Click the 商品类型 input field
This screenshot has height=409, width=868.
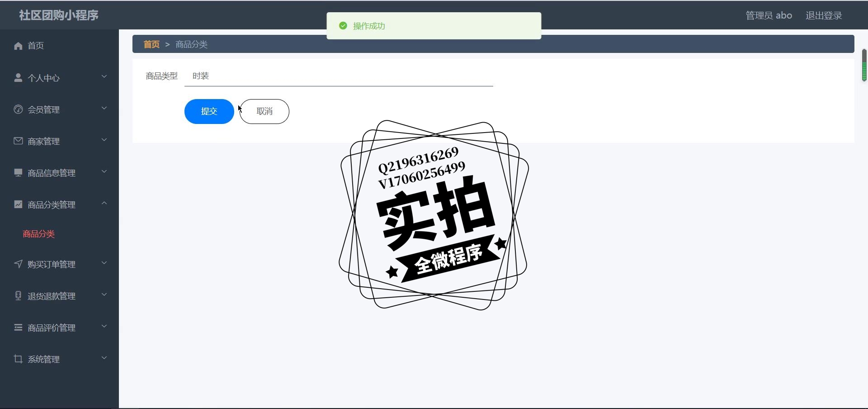[x=339, y=76]
